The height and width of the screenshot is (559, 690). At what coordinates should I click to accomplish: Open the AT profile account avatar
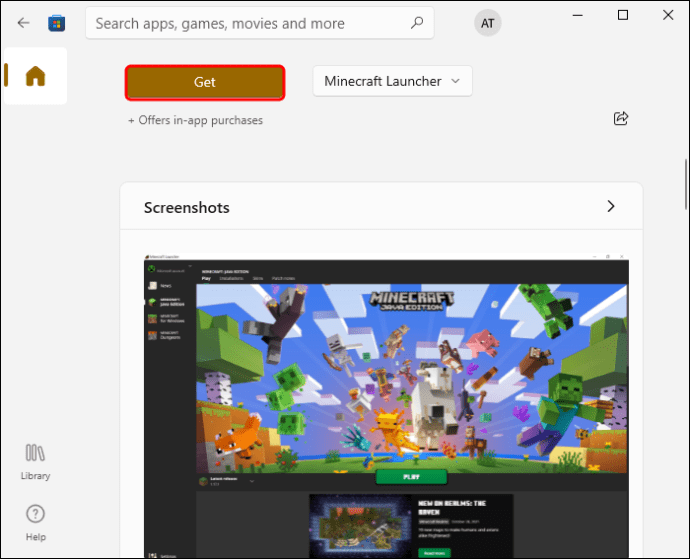coord(487,23)
